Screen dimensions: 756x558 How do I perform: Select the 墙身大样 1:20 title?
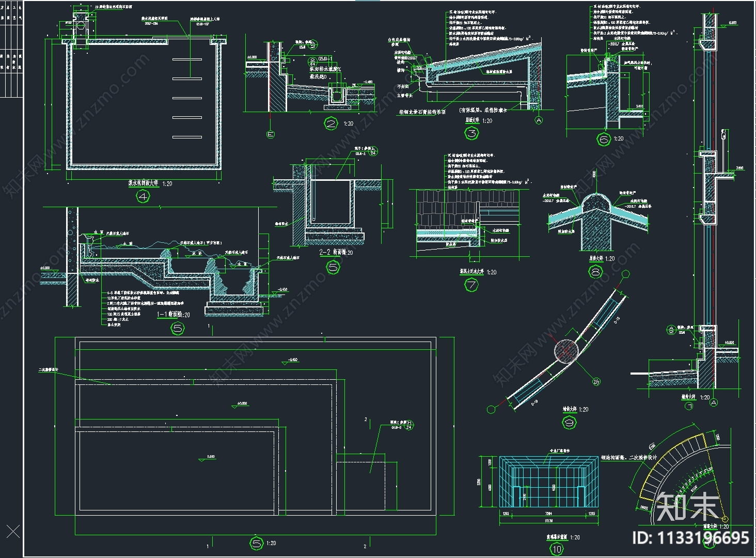(695, 397)
